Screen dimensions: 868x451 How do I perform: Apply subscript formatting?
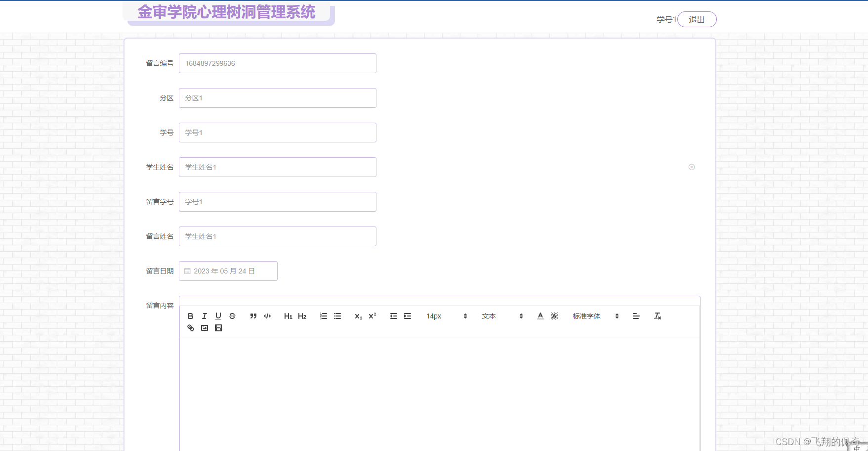(x=359, y=316)
